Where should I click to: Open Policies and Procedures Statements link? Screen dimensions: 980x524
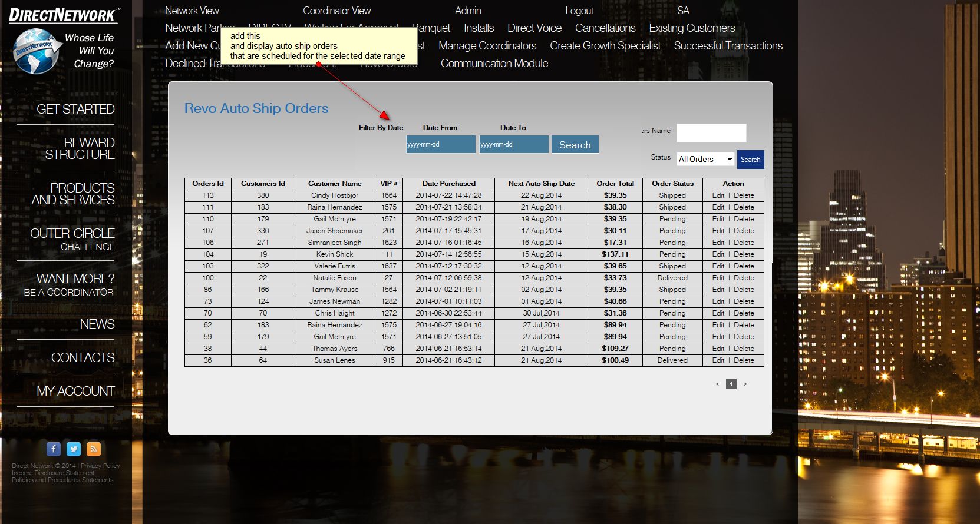pyautogui.click(x=62, y=480)
